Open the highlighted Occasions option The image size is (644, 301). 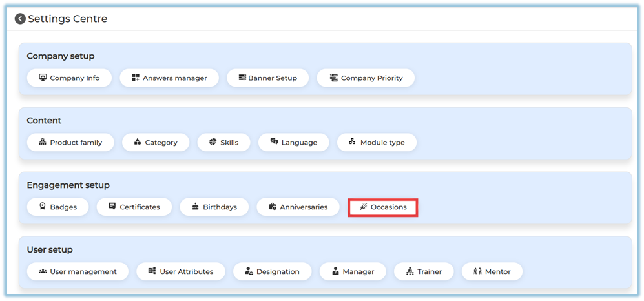382,207
